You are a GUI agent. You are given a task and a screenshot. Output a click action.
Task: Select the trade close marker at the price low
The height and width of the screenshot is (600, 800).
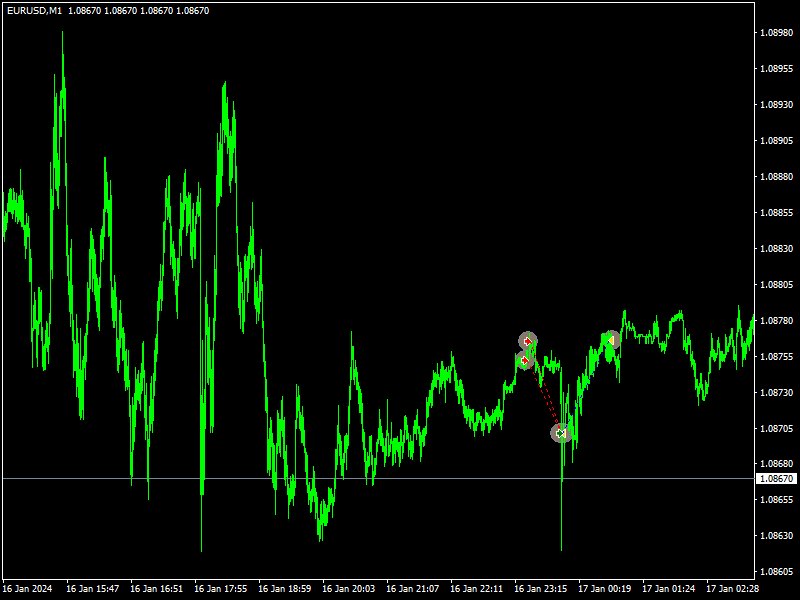tap(561, 433)
